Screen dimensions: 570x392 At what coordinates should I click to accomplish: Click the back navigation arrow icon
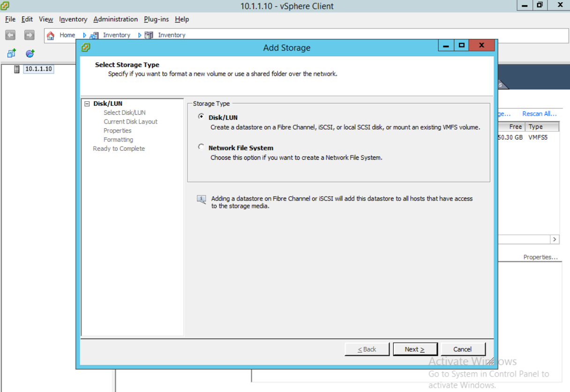(9, 35)
